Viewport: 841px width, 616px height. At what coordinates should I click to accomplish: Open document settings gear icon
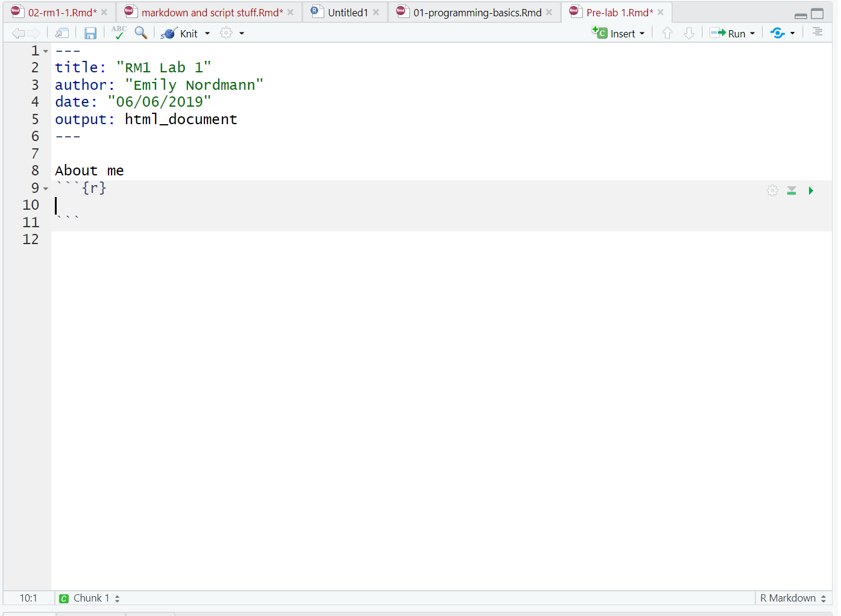click(226, 34)
